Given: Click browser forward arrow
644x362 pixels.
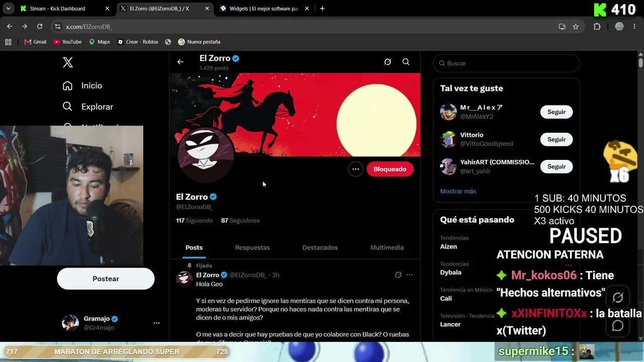Looking at the screenshot, I should click(24, 27).
